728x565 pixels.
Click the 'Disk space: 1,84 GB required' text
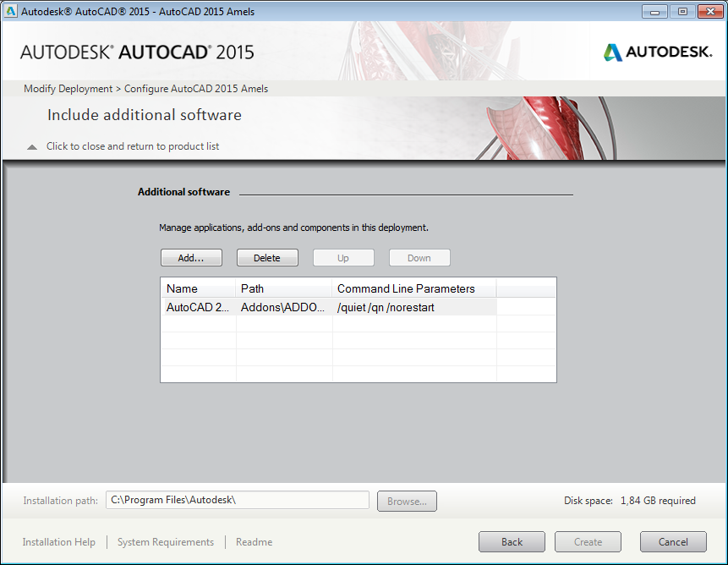click(x=630, y=501)
